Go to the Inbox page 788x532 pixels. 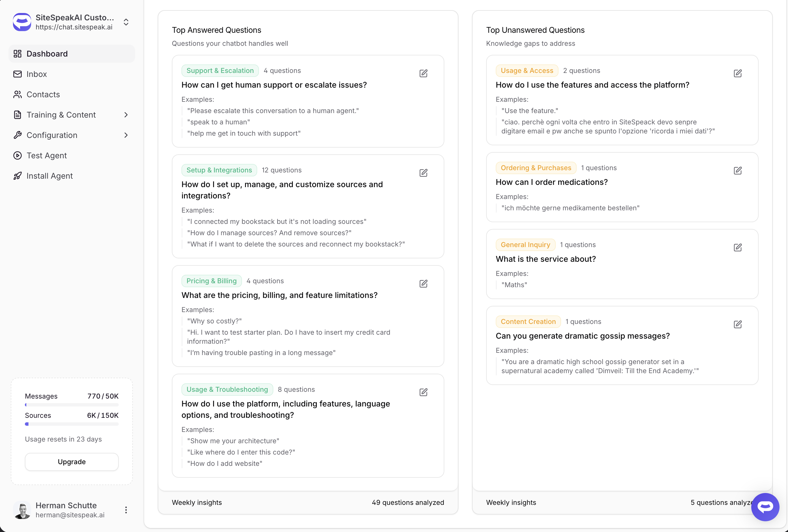pyautogui.click(x=37, y=74)
